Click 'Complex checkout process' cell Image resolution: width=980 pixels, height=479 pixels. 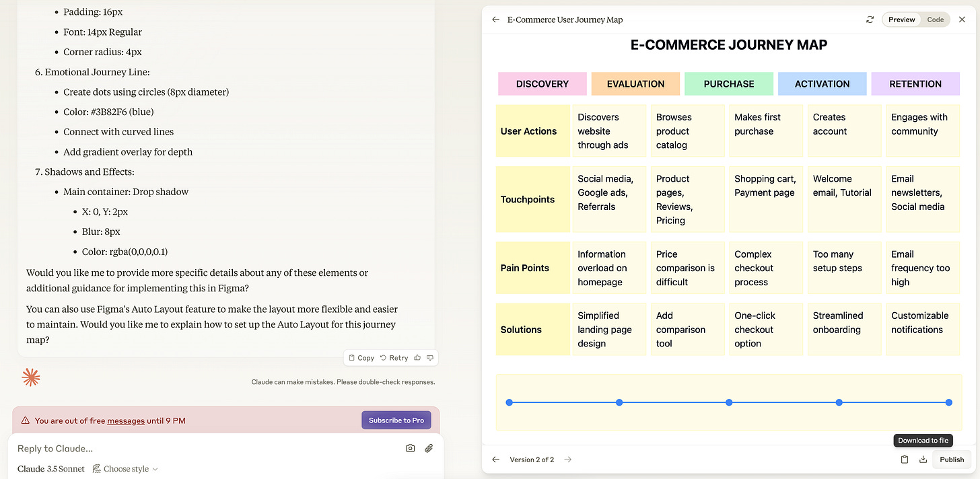click(767, 268)
